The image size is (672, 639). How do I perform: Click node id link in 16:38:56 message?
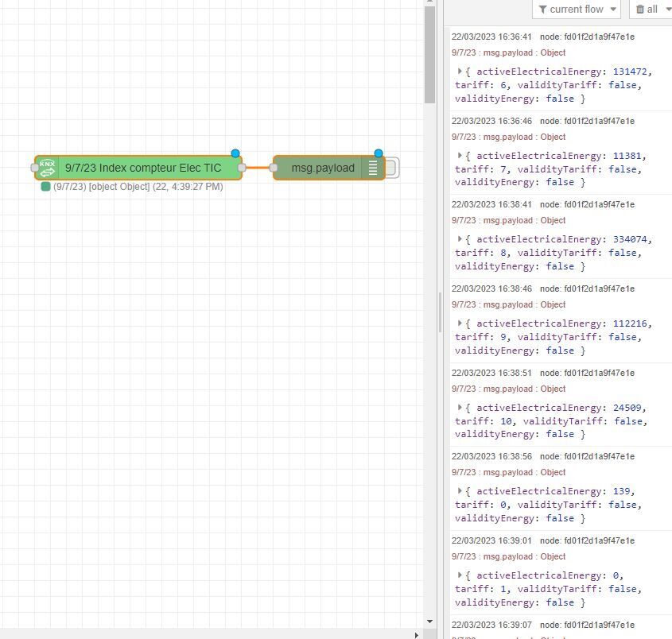[587, 456]
